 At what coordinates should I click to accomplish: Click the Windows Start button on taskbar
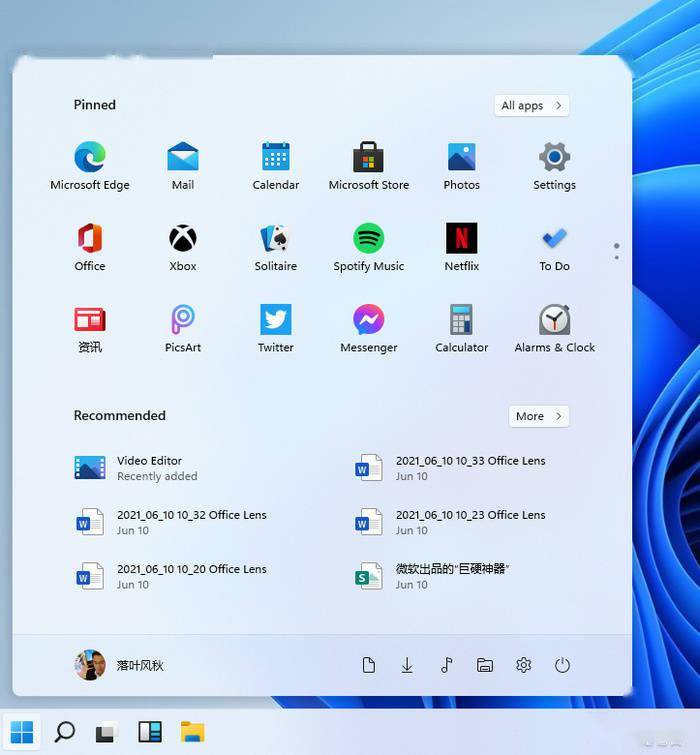[22, 732]
